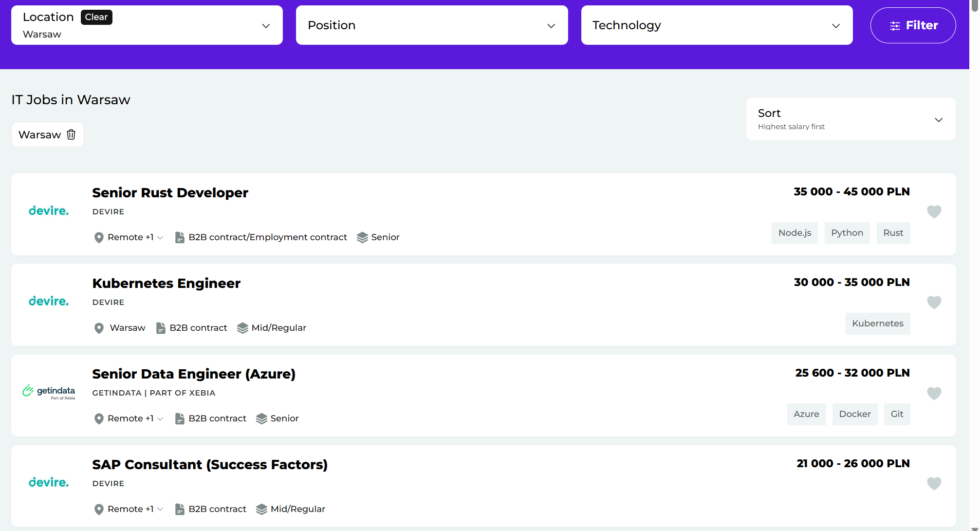Click the Node.js technology tag

click(795, 233)
